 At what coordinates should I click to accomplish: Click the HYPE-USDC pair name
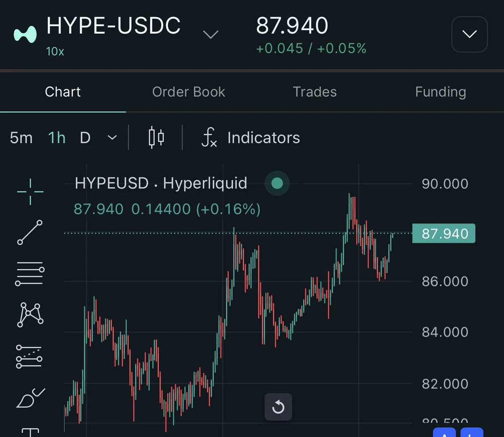(113, 26)
